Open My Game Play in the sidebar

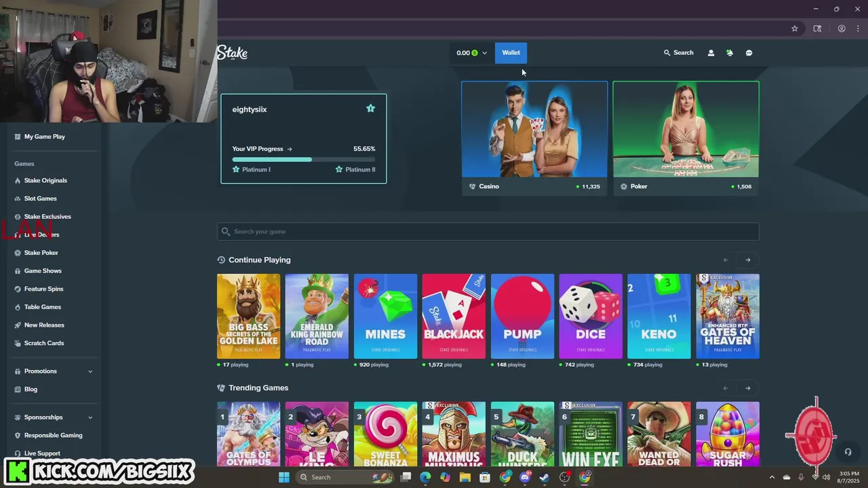[x=45, y=137]
